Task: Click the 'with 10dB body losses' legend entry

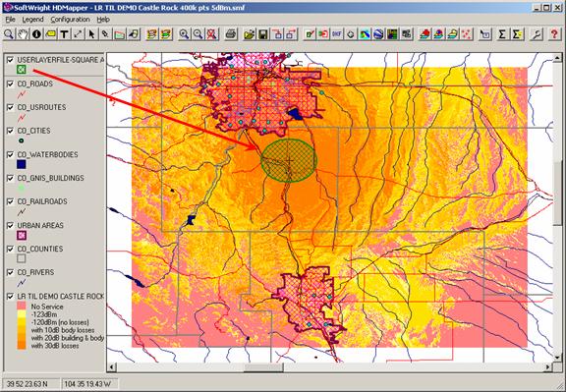Action: (63, 330)
